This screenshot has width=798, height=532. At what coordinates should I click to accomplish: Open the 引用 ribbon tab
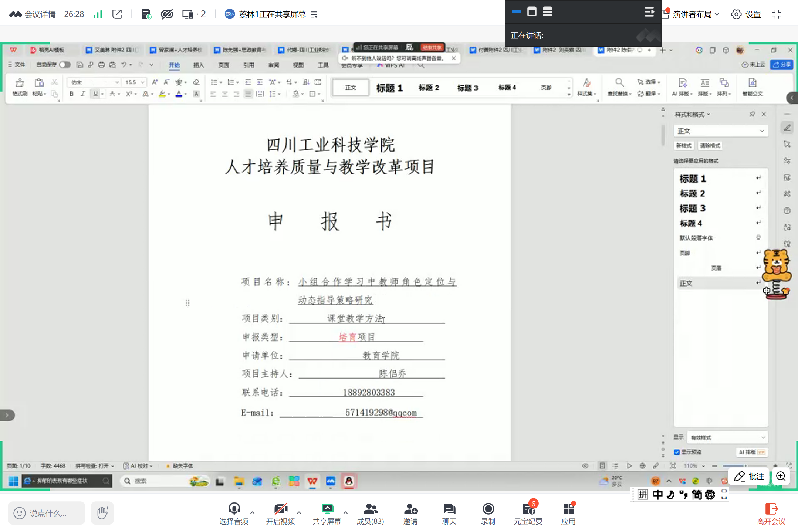248,65
